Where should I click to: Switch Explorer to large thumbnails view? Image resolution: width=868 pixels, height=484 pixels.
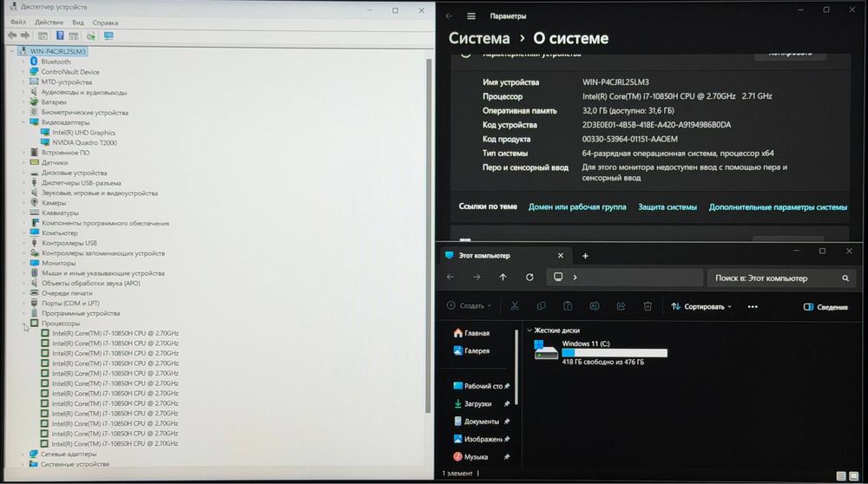point(853,475)
